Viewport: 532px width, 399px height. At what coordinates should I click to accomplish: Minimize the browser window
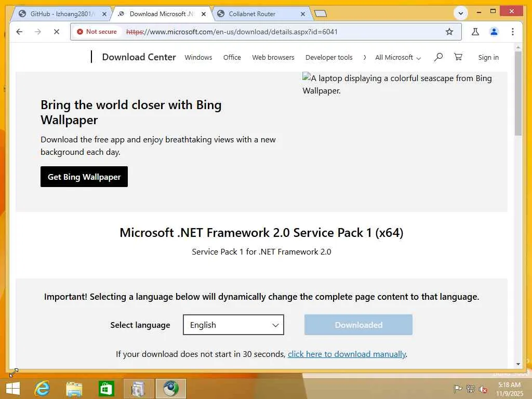pyautogui.click(x=478, y=12)
